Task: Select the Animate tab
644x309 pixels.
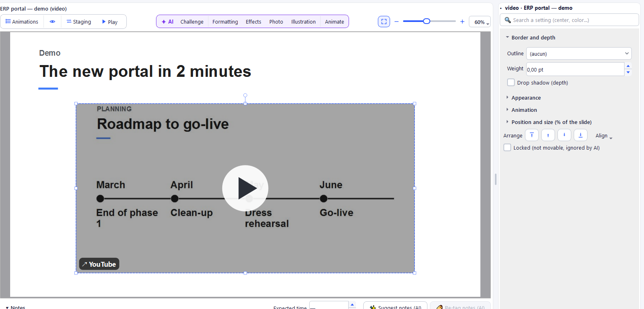Action: point(334,22)
